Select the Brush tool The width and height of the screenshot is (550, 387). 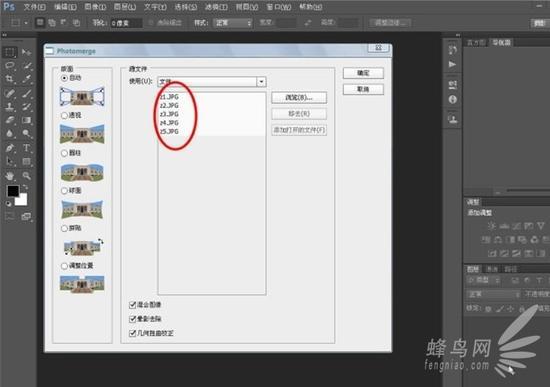pyautogui.click(x=27, y=93)
